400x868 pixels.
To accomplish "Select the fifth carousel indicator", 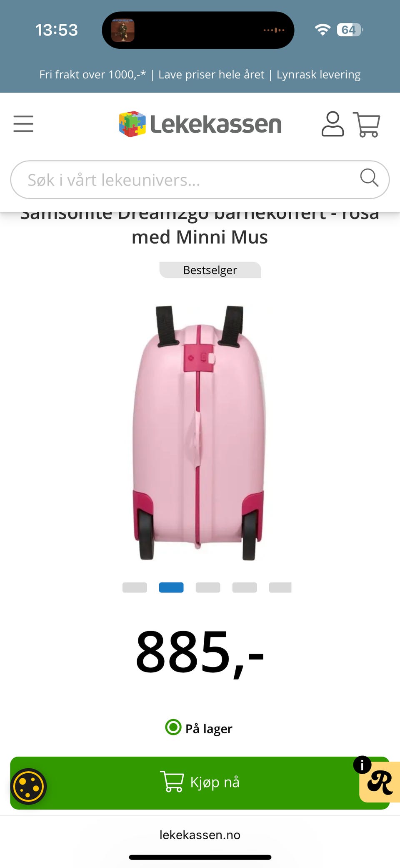I will pos(280,587).
